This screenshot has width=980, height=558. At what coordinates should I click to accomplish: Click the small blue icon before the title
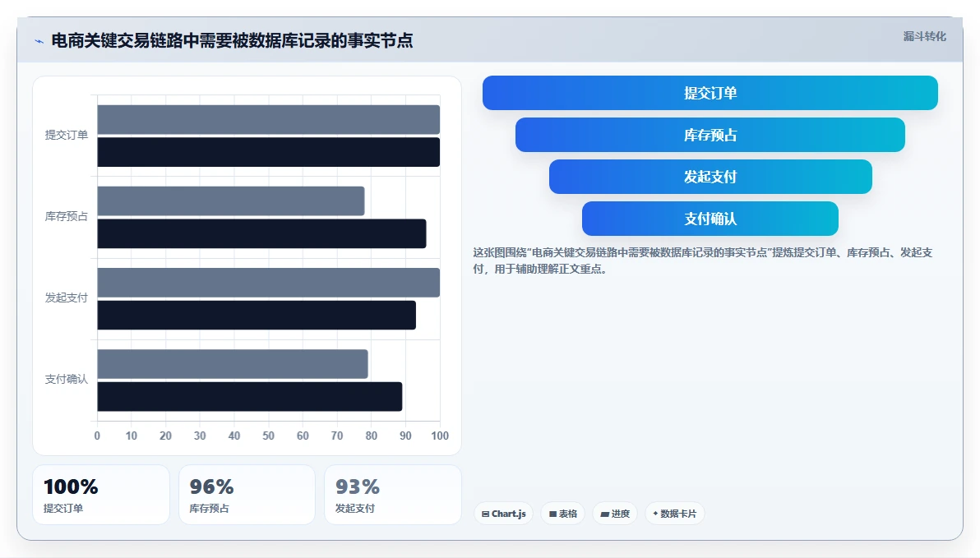click(39, 41)
